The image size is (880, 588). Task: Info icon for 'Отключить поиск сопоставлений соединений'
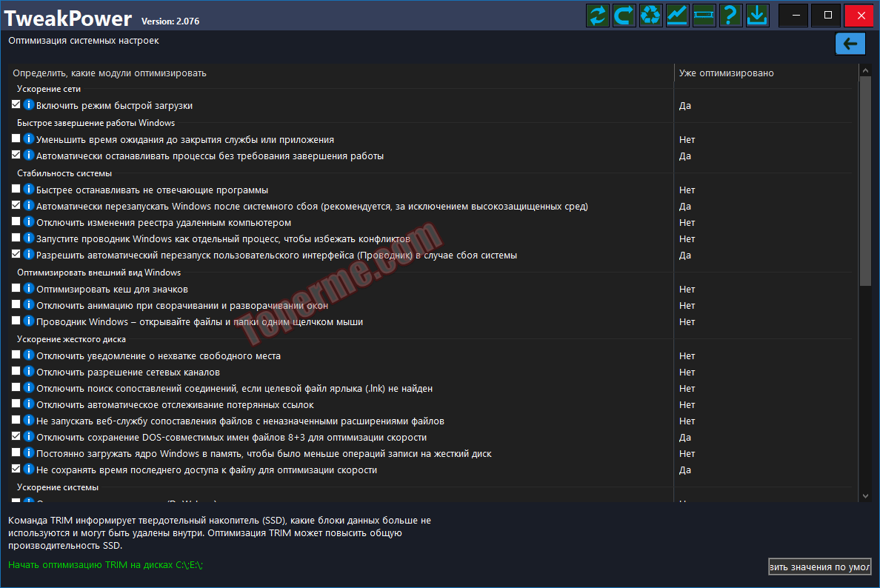29,388
